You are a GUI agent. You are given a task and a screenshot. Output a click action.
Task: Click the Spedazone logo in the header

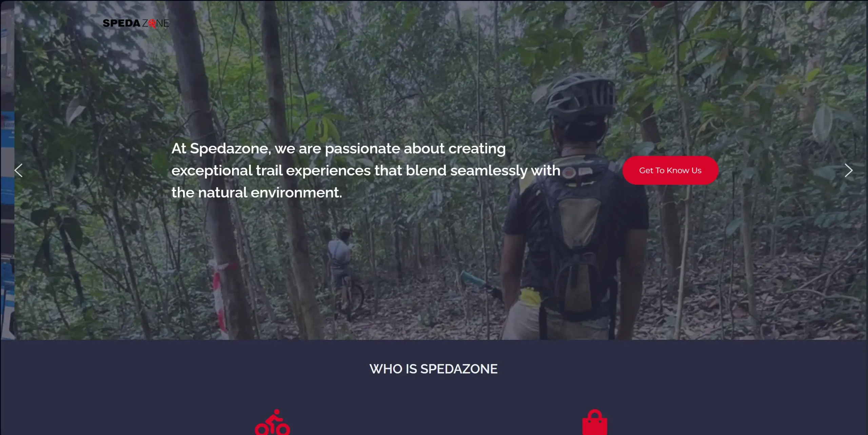pos(136,23)
